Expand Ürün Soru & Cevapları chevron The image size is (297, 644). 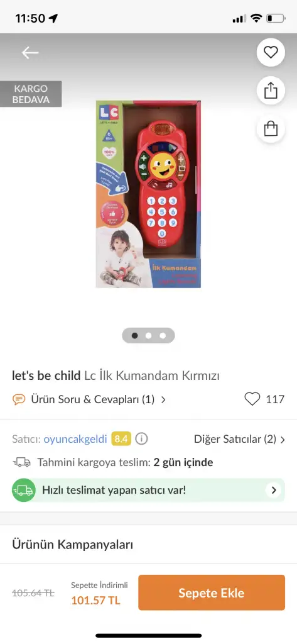163,399
